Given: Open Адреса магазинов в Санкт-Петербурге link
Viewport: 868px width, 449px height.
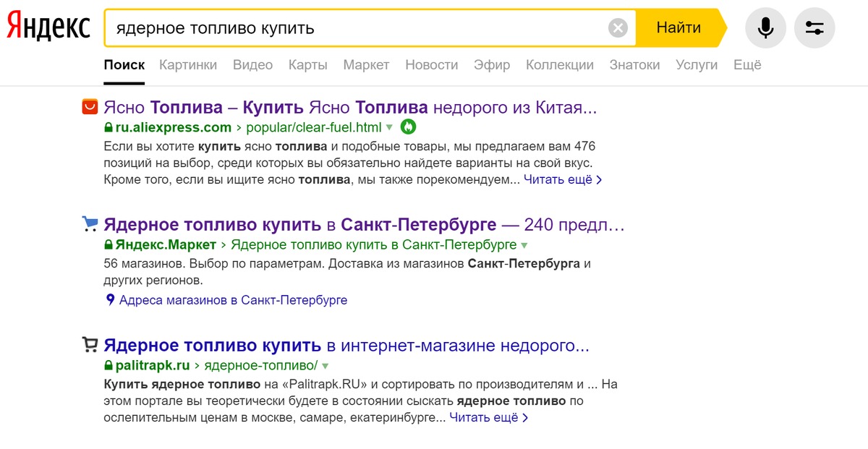Looking at the screenshot, I should (x=233, y=300).
